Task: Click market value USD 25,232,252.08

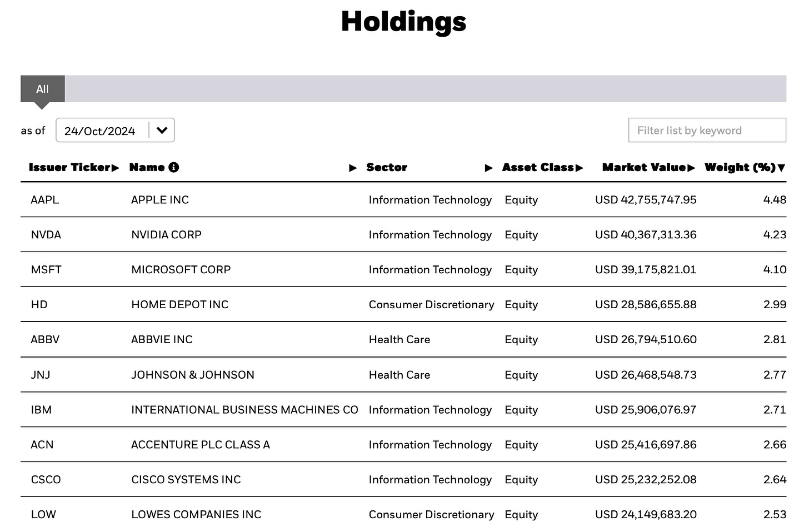Action: coord(646,480)
